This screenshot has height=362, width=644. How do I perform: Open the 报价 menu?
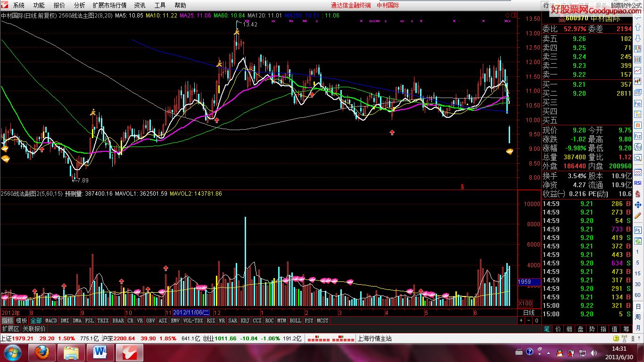(59, 5)
